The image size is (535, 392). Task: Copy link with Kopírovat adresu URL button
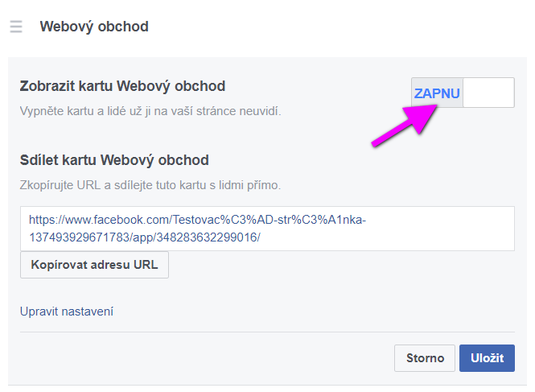[94, 265]
